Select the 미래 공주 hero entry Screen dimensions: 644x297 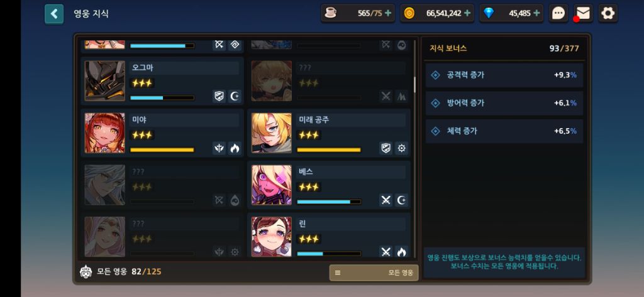click(x=329, y=133)
